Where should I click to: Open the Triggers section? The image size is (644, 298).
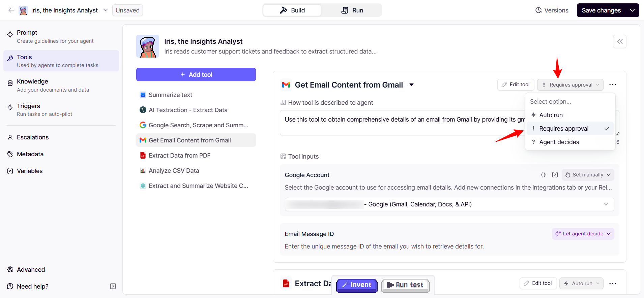(x=61, y=110)
